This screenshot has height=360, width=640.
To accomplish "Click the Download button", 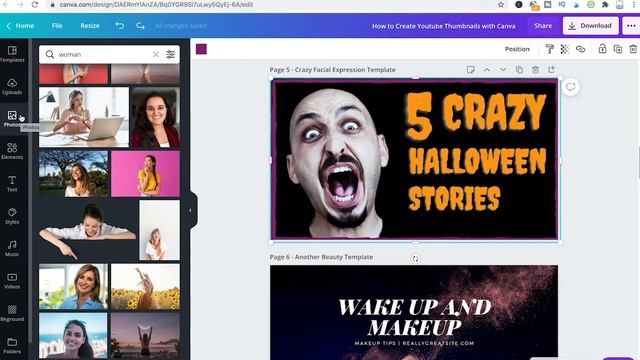I will (x=590, y=26).
